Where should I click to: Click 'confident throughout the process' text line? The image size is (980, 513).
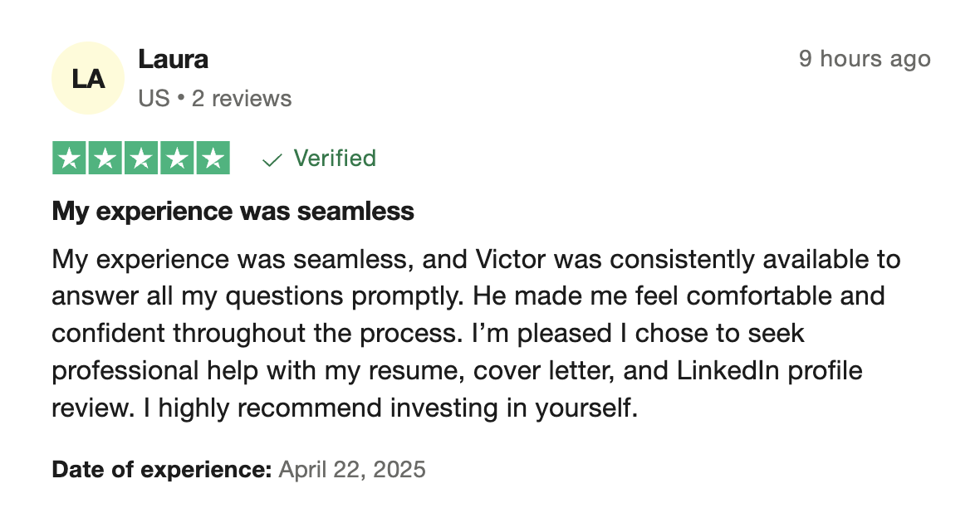click(x=256, y=334)
